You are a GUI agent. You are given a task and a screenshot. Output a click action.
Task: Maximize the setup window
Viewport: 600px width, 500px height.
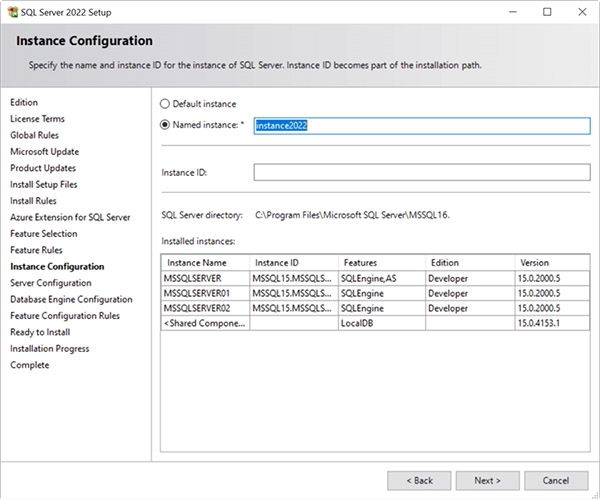coord(547,12)
